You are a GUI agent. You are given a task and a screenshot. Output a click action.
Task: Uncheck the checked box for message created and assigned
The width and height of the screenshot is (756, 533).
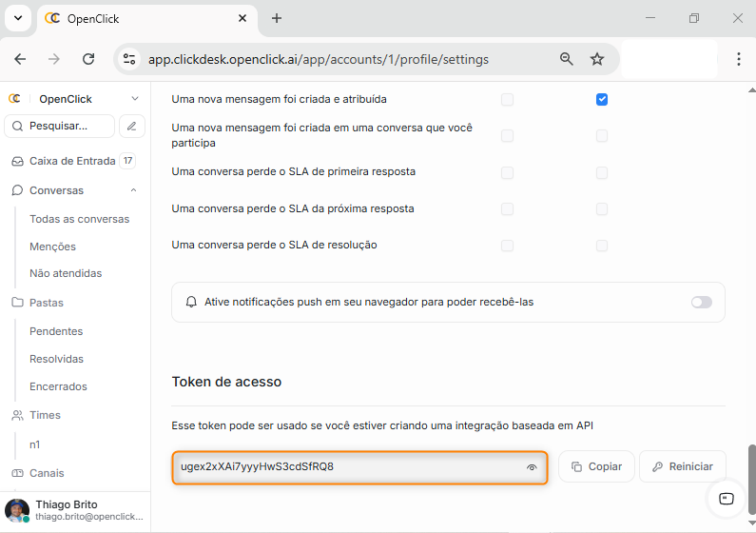click(x=602, y=99)
